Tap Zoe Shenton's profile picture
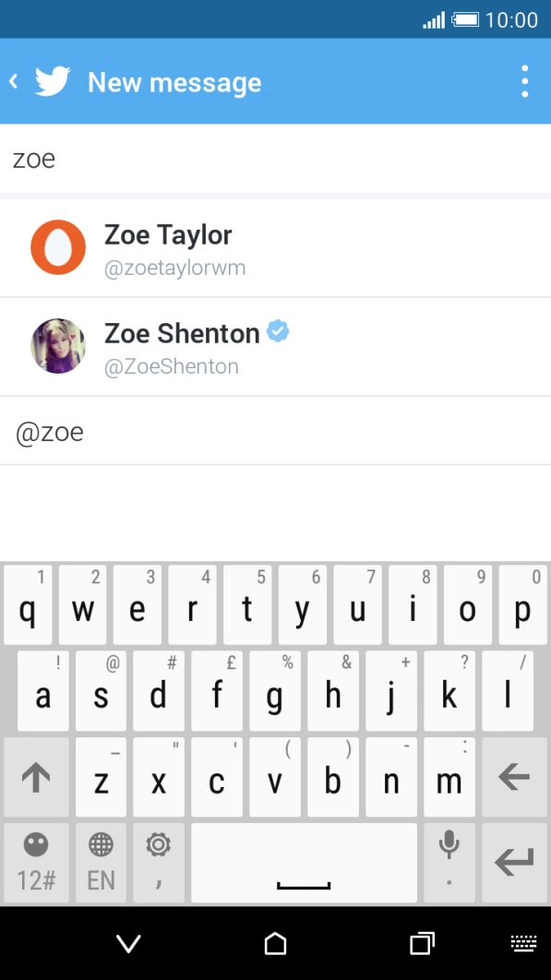 58,345
